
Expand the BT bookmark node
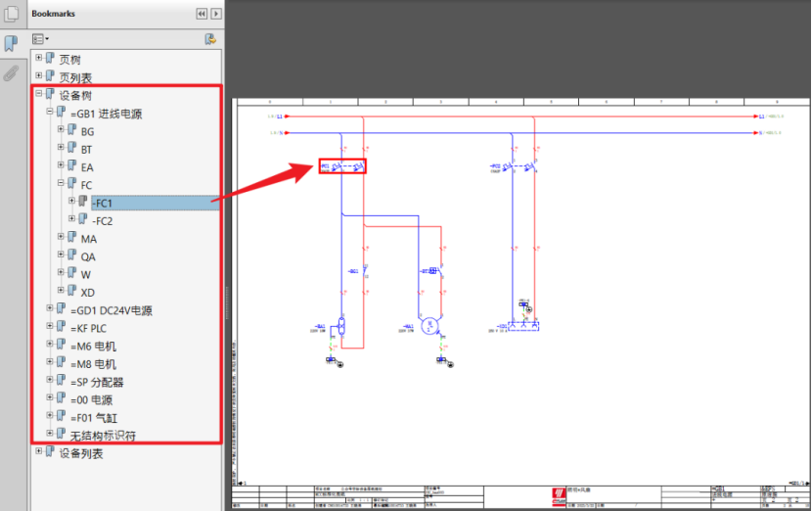pyautogui.click(x=61, y=147)
